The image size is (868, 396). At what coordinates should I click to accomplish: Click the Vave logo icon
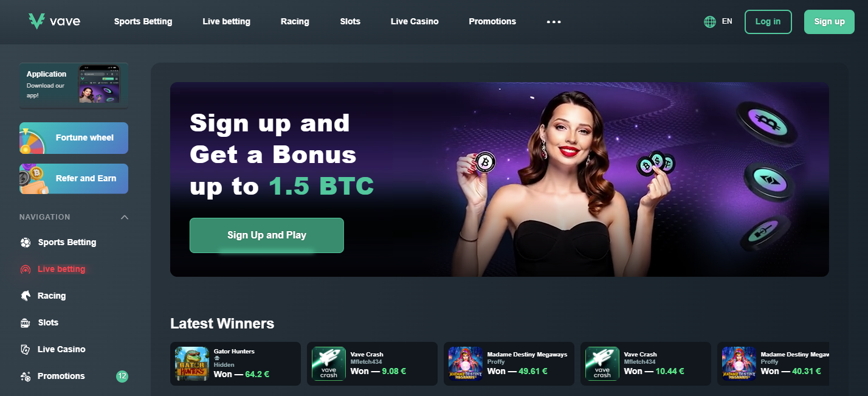[36, 21]
